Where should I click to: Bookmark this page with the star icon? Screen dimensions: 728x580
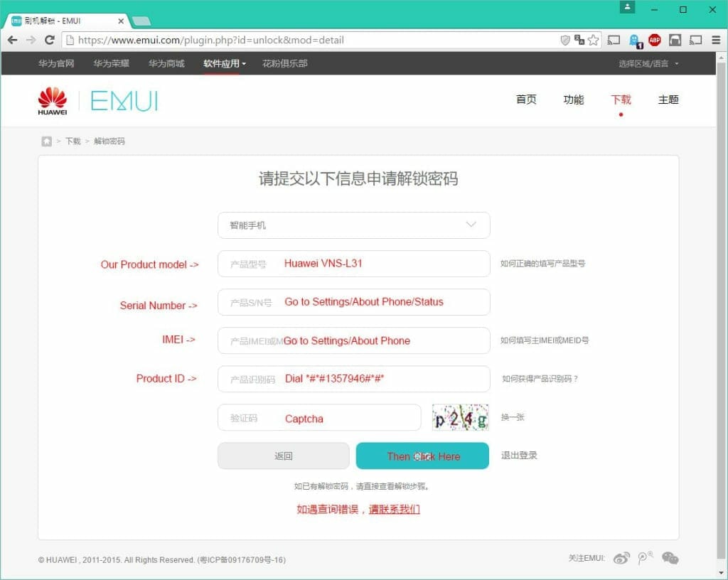(x=593, y=41)
